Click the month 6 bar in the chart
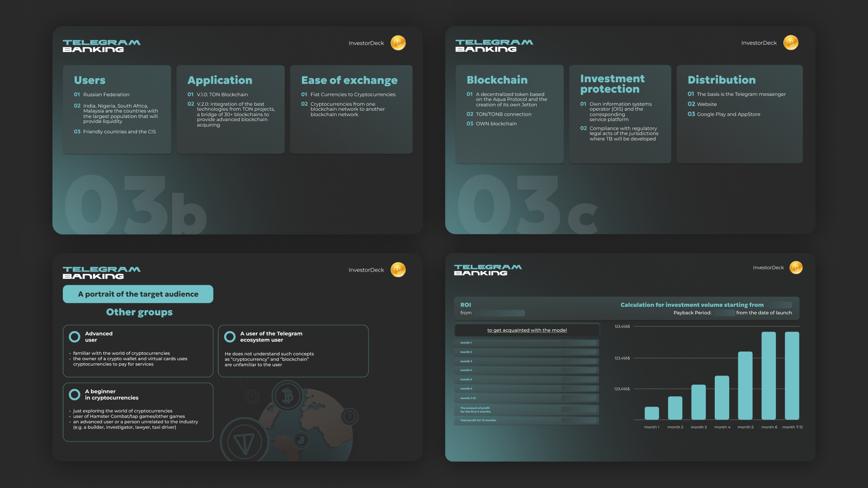The width and height of the screenshot is (868, 488). tap(769, 375)
